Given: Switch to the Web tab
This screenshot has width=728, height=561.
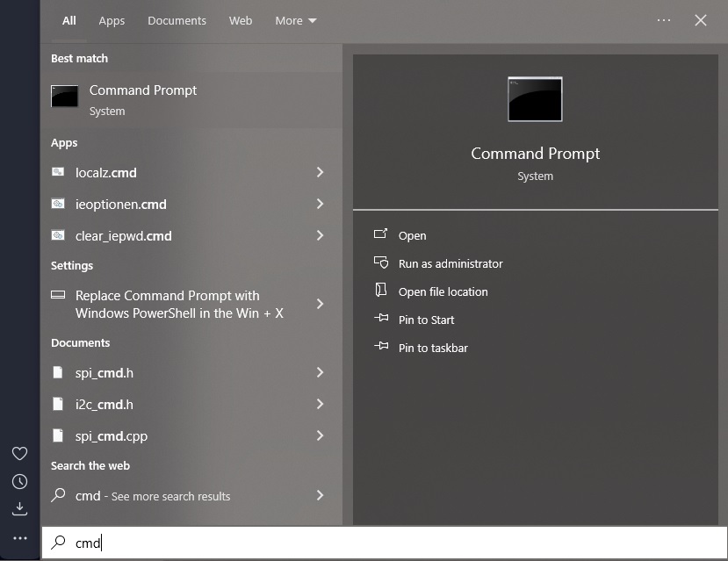Looking at the screenshot, I should coord(241,20).
